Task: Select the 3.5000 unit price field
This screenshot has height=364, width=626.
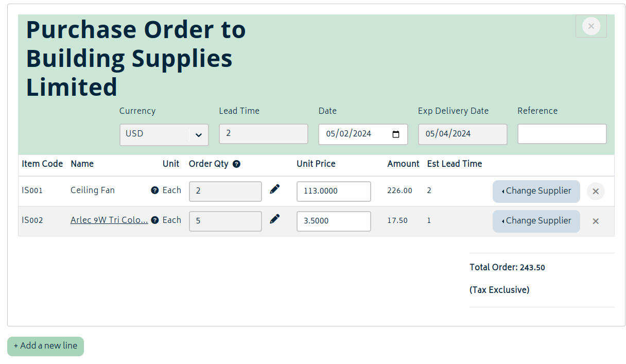Action: coord(334,221)
